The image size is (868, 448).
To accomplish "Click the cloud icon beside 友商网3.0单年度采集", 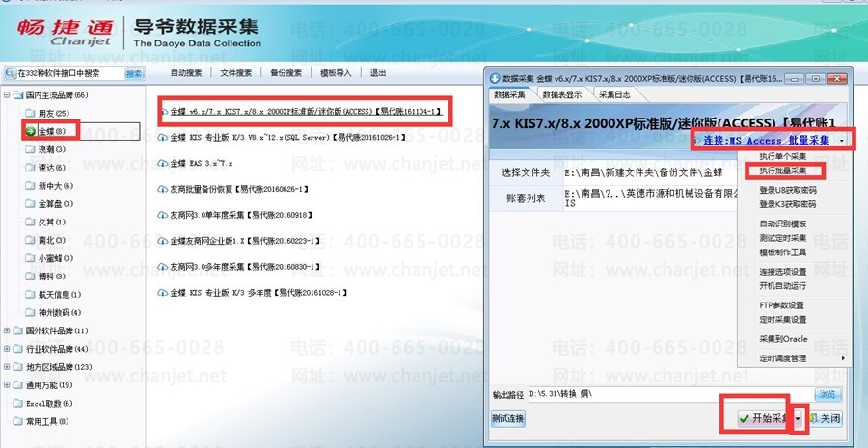I will pyautogui.click(x=163, y=215).
